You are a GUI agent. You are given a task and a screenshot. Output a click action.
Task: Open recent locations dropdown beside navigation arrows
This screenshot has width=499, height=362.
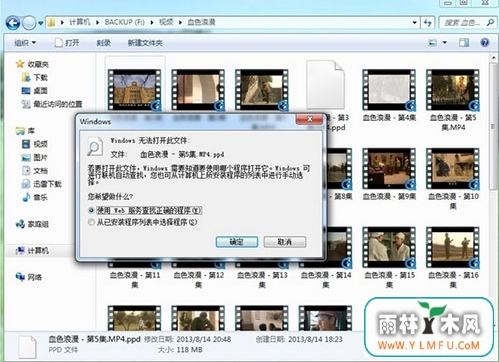[x=41, y=23]
